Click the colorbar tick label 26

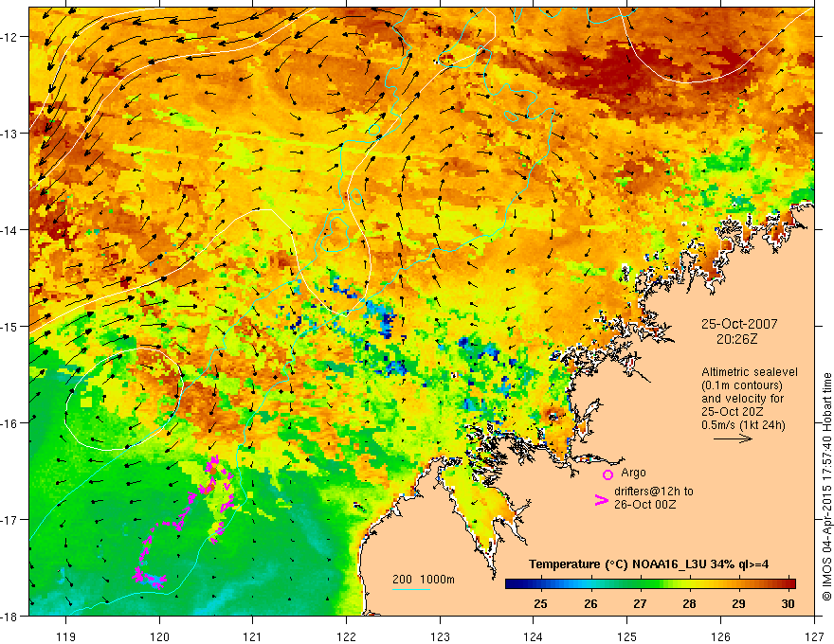[590, 603]
